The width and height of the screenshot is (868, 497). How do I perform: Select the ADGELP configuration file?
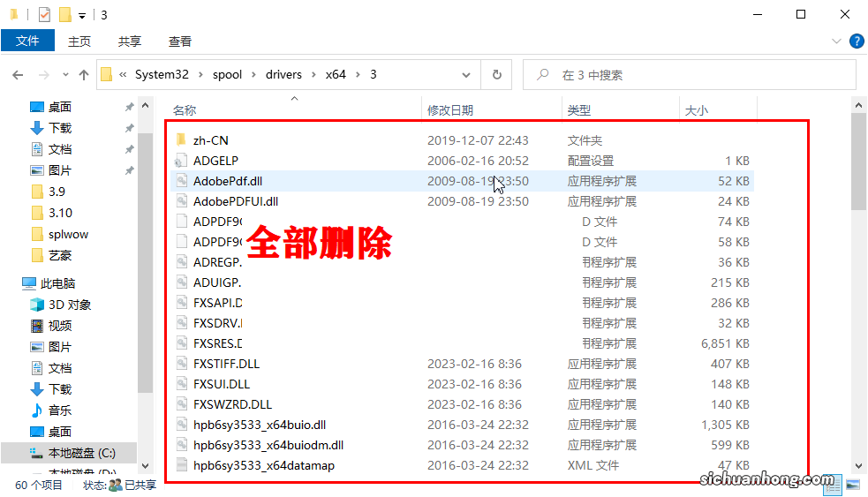[x=462, y=161]
